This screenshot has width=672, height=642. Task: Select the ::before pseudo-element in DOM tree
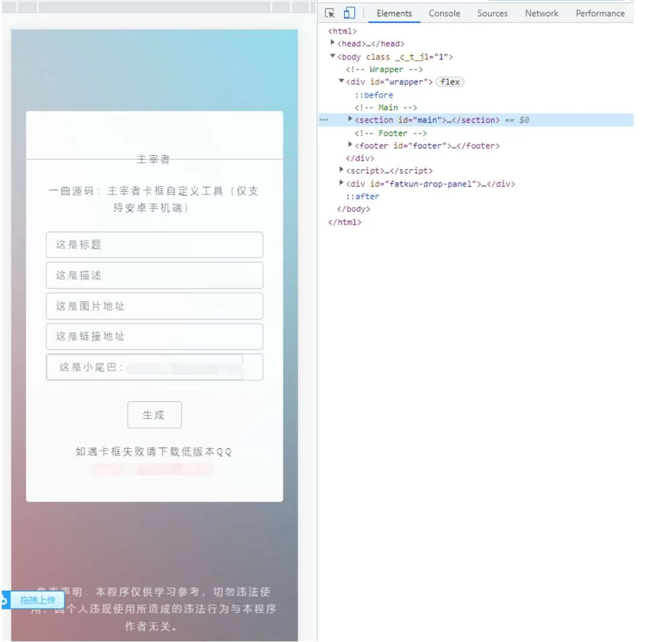pyautogui.click(x=373, y=95)
